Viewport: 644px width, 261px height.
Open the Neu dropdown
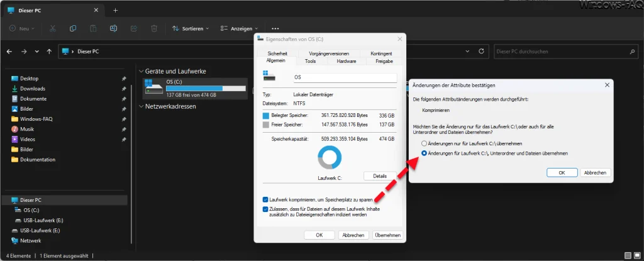tap(22, 28)
